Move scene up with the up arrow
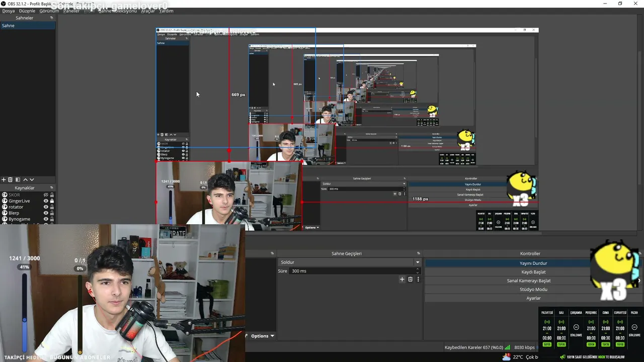Screen dimensions: 644x362 25,179
